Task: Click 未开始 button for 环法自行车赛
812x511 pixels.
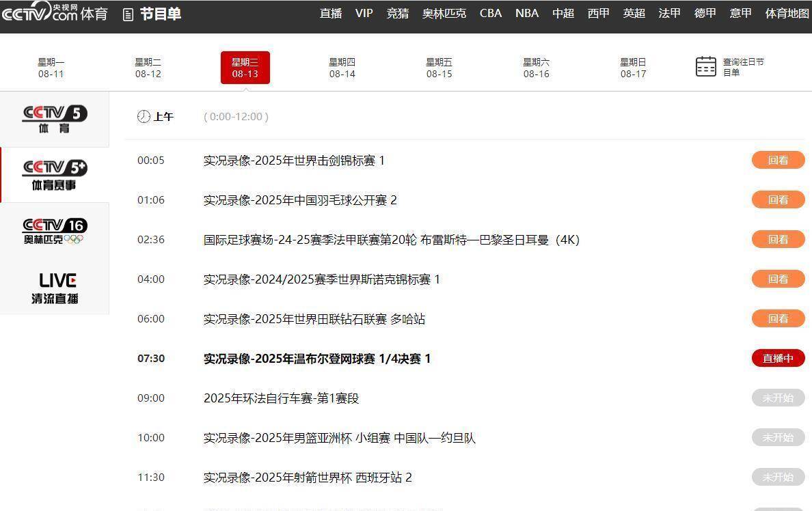Action: (778, 398)
